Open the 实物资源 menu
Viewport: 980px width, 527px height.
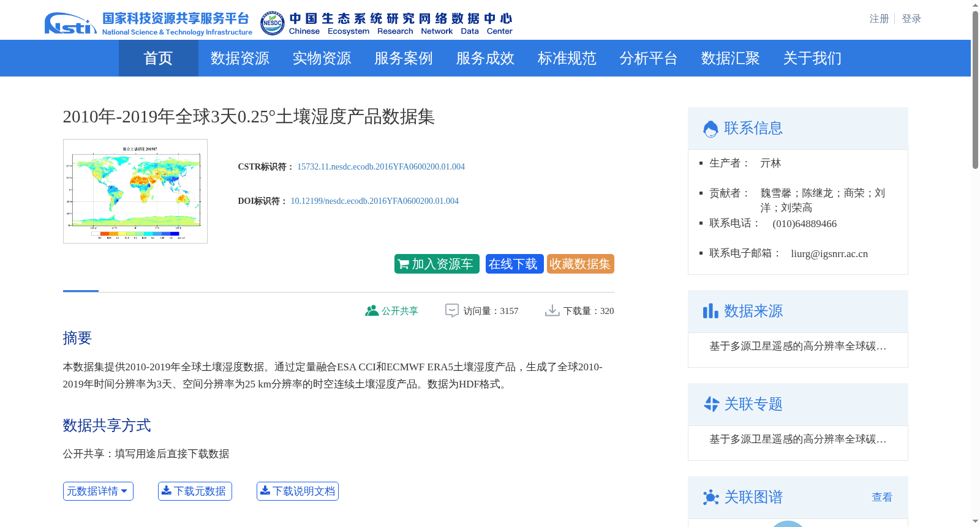(322, 58)
